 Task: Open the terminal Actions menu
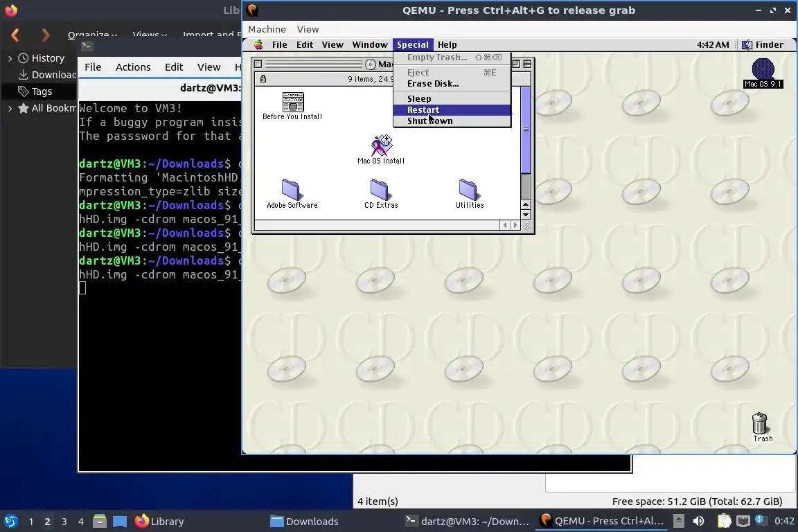click(133, 67)
